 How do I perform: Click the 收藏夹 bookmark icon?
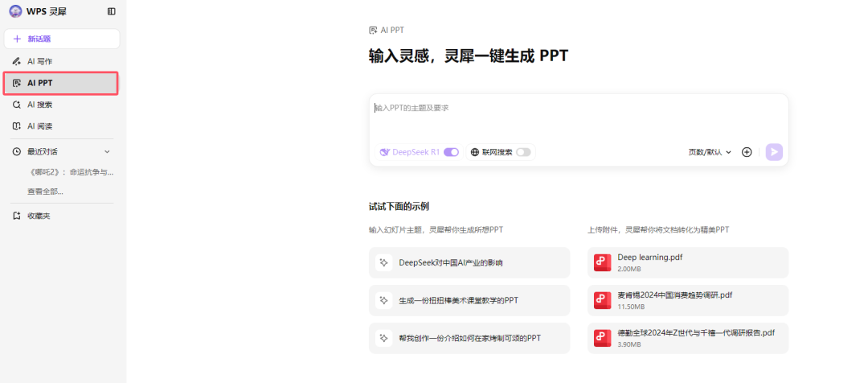click(x=17, y=216)
